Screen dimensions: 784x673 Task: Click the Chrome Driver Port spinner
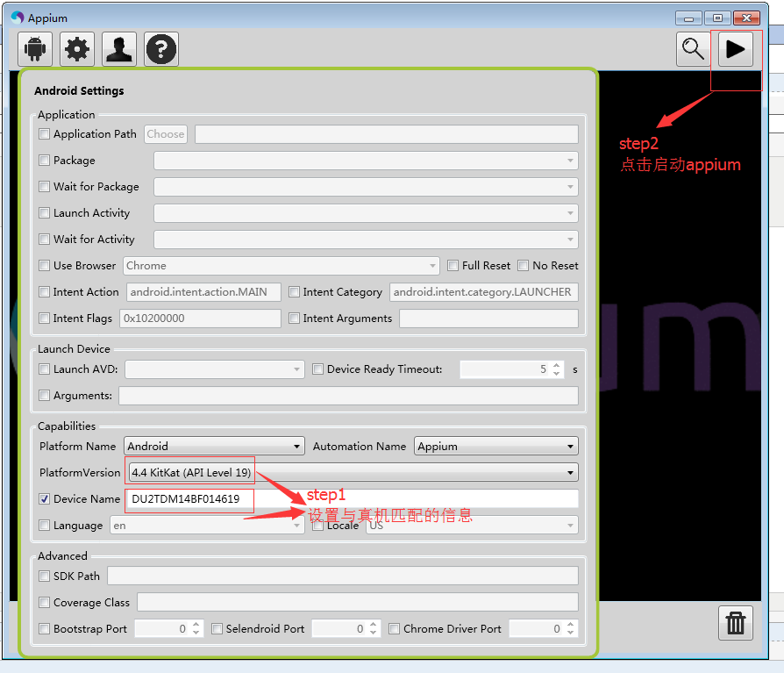544,629
